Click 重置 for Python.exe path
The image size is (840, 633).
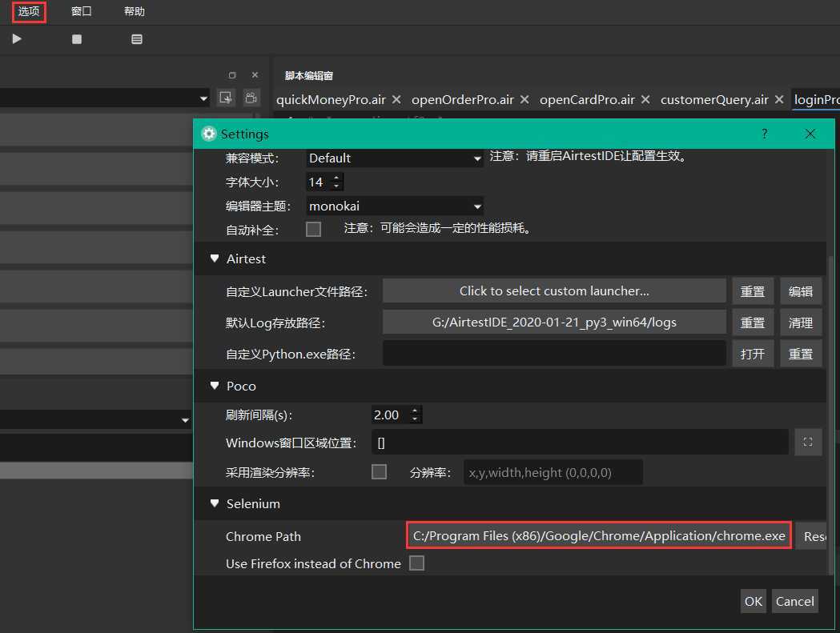point(801,354)
